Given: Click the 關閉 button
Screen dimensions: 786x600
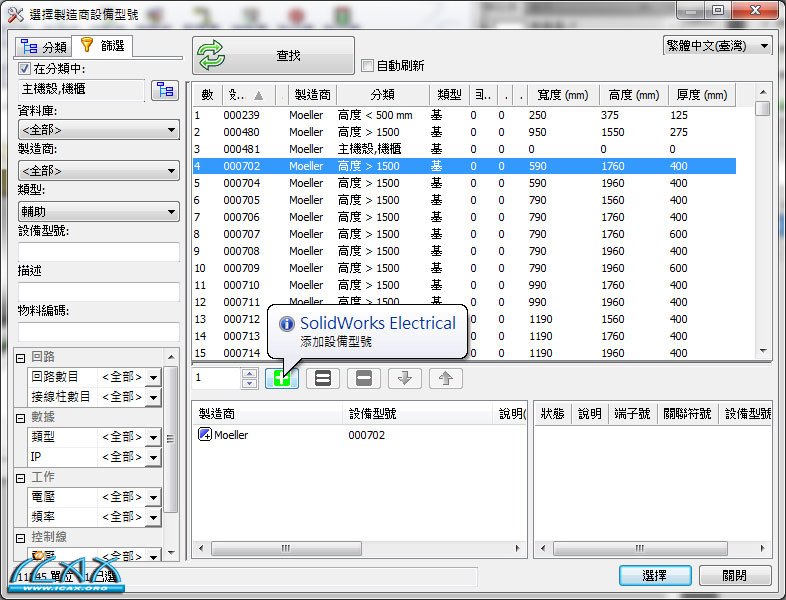Looking at the screenshot, I should pos(735,575).
